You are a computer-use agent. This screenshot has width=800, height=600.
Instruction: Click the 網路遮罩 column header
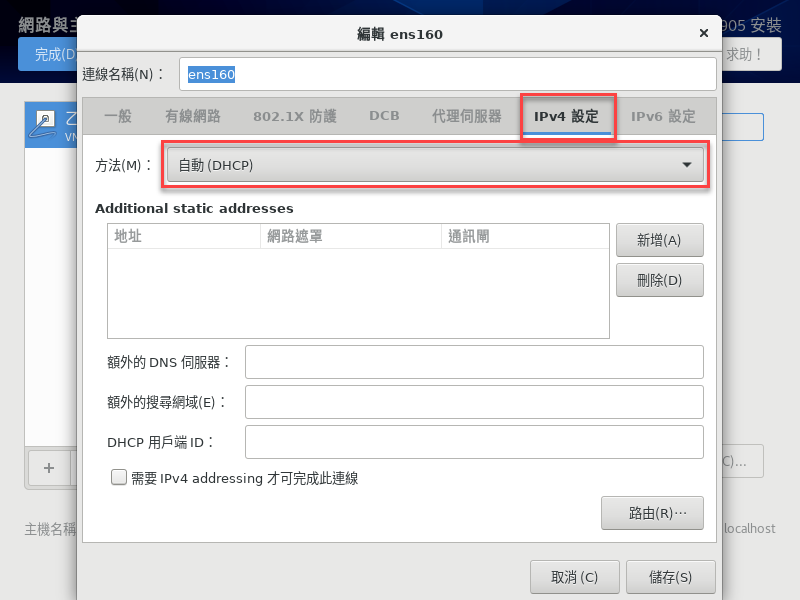click(x=351, y=236)
